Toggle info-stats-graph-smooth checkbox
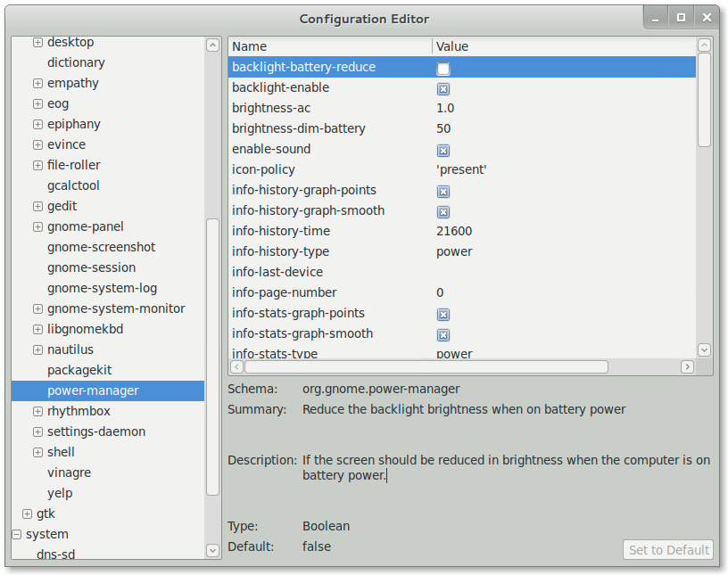The width and height of the screenshot is (728, 575). click(x=443, y=334)
